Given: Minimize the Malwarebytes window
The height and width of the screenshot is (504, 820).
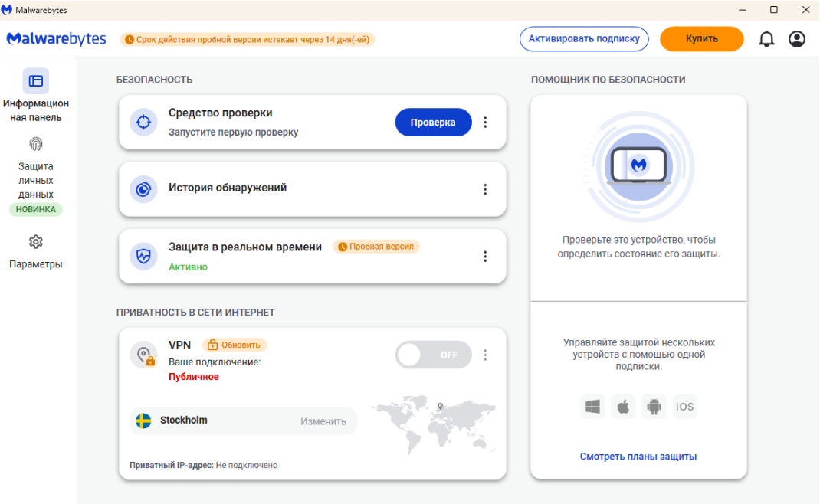Looking at the screenshot, I should 742,10.
